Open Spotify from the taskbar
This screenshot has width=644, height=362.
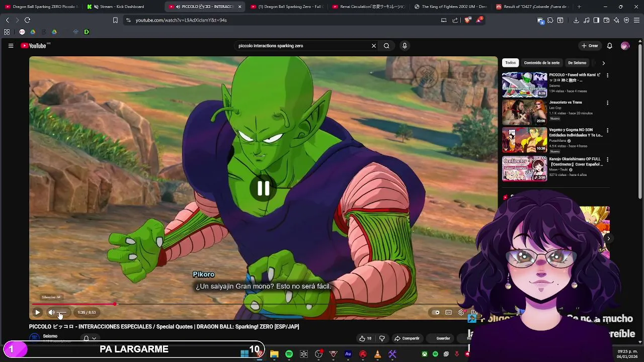[x=289, y=354]
